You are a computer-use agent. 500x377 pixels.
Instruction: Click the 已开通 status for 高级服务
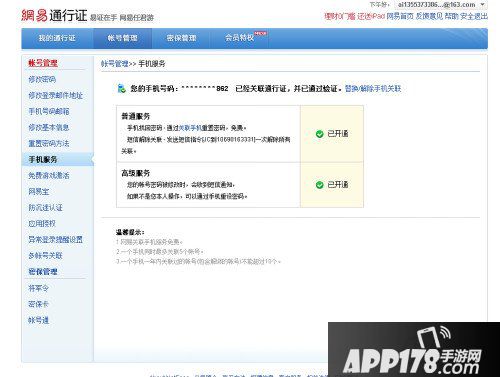pyautogui.click(x=338, y=185)
